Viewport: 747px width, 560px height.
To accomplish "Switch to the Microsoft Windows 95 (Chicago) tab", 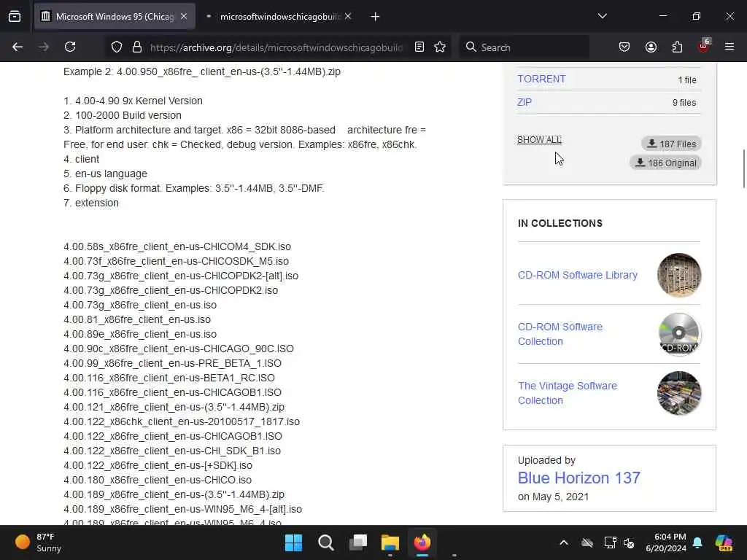I will (x=115, y=17).
